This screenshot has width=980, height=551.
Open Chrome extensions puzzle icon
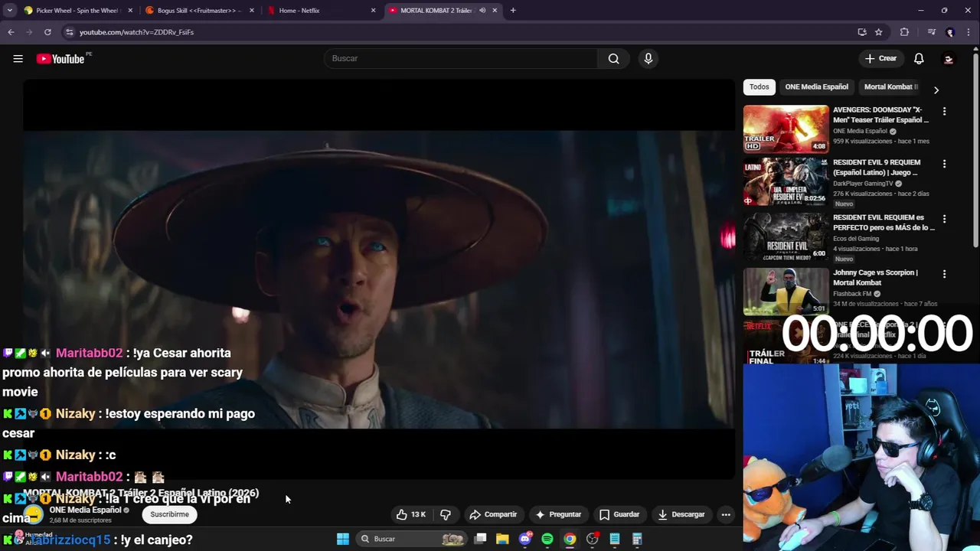904,32
